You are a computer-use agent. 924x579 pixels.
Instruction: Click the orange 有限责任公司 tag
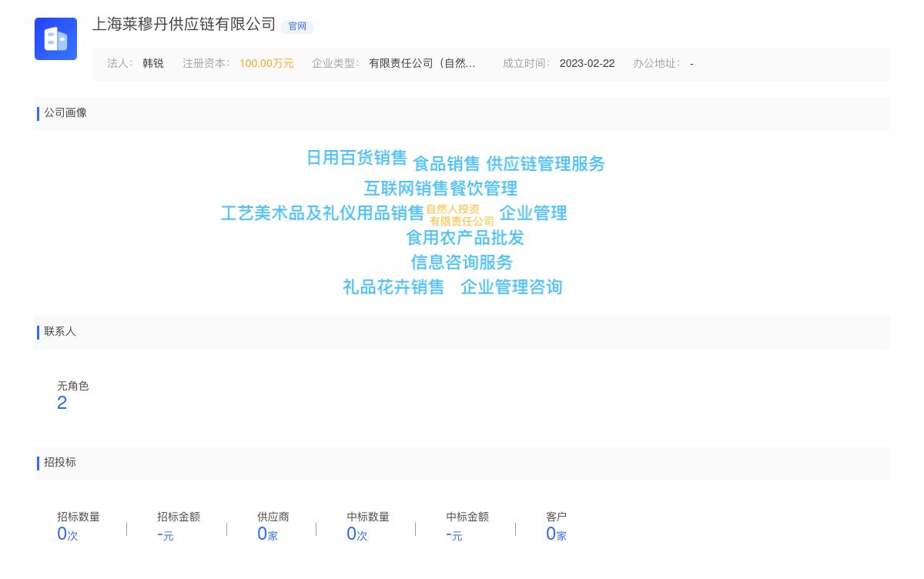pos(462,222)
